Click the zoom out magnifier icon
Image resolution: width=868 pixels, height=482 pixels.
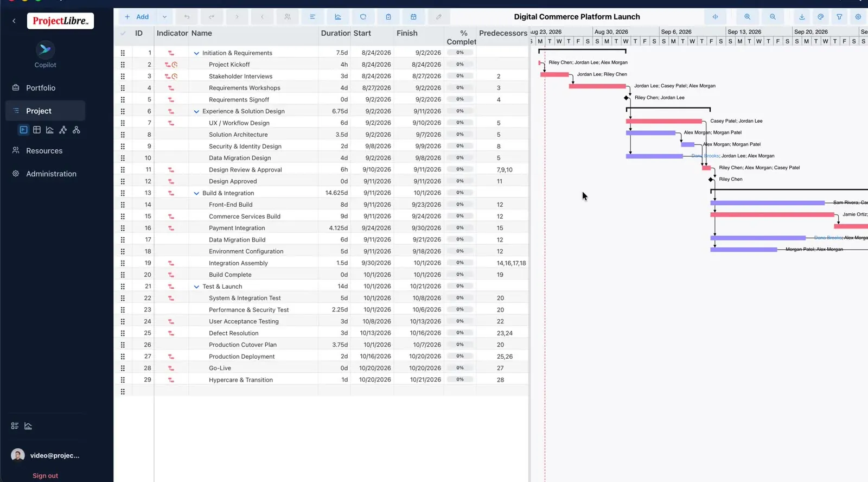click(x=773, y=17)
